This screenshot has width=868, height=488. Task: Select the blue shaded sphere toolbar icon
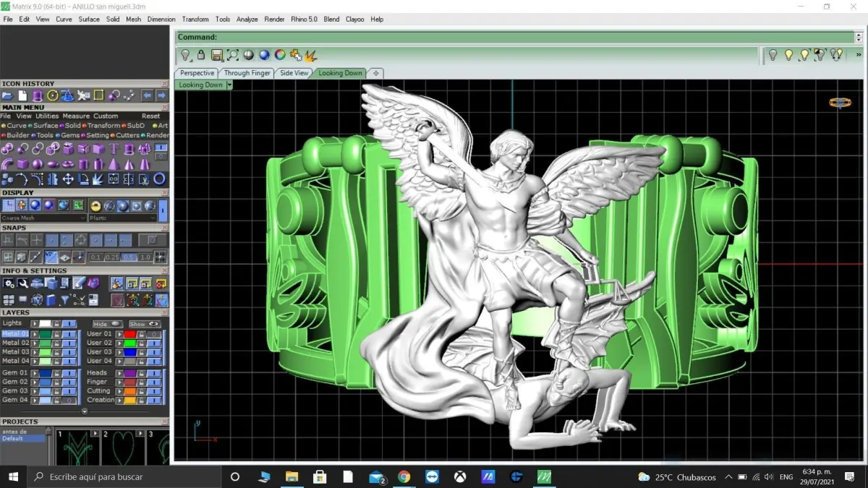264,55
